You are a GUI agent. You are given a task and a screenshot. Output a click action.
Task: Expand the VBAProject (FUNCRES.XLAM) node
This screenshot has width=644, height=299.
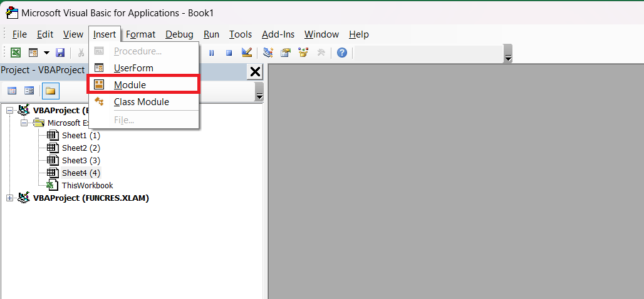click(x=10, y=198)
